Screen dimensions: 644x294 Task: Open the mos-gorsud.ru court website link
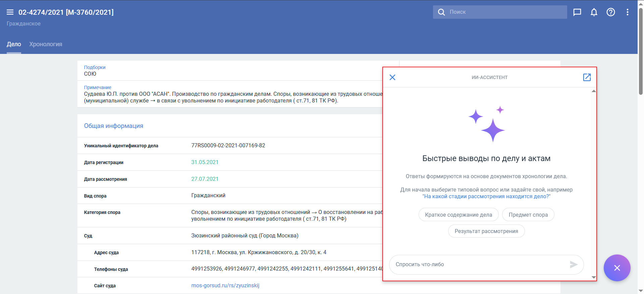coord(225,285)
